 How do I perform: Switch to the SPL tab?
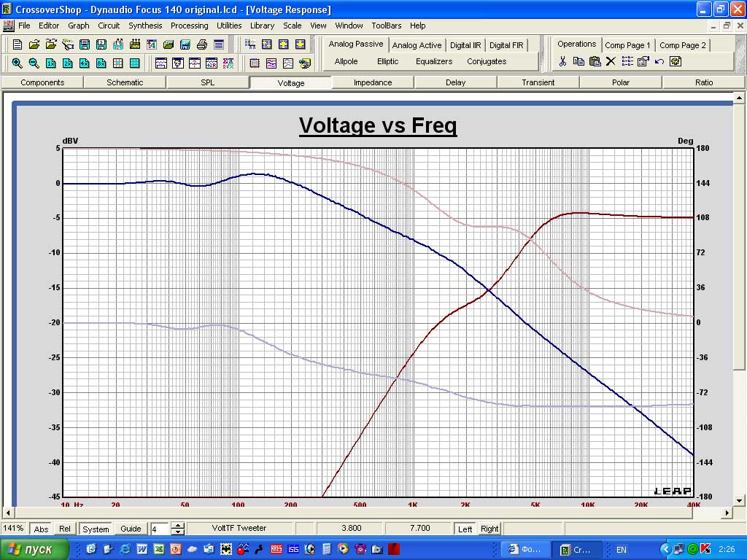tap(208, 82)
